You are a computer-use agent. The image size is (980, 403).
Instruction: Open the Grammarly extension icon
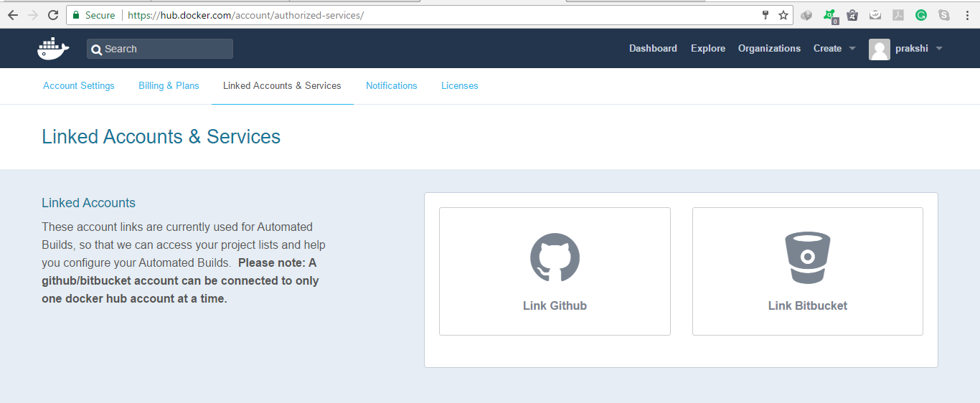921,15
